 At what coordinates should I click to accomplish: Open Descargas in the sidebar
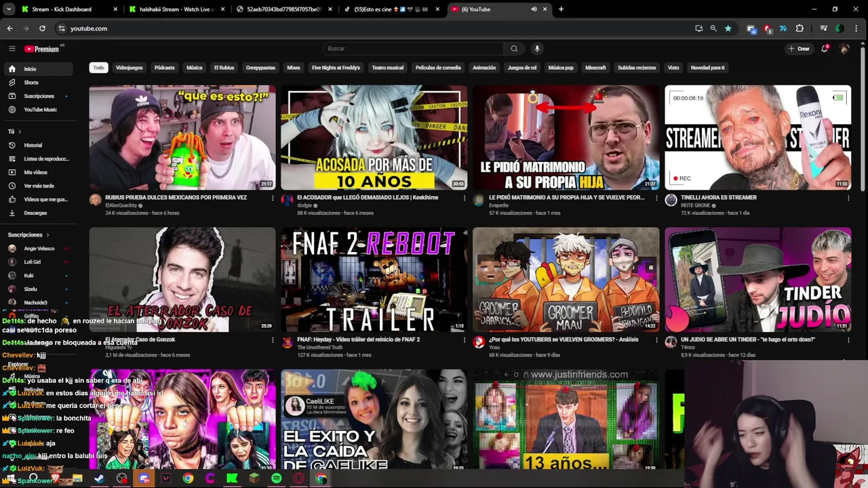coord(37,213)
